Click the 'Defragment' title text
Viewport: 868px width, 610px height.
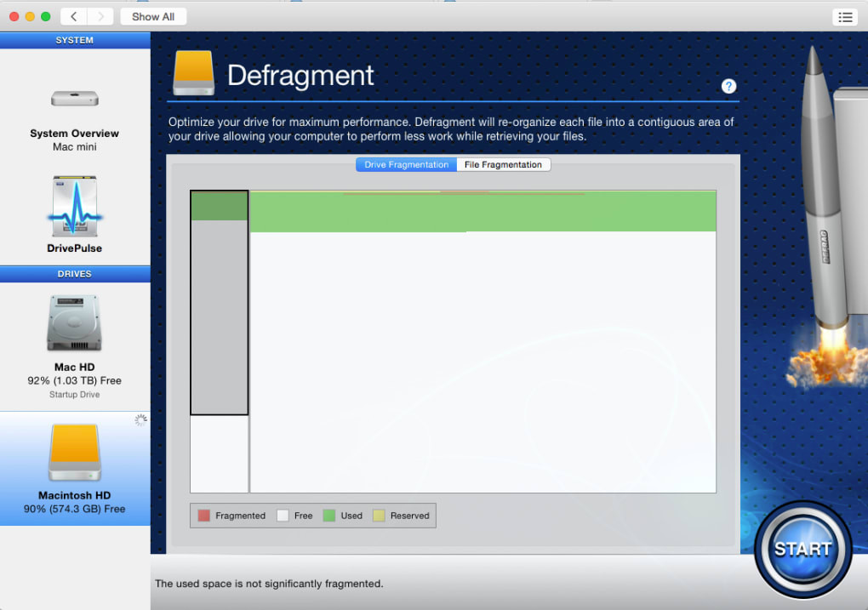point(300,75)
